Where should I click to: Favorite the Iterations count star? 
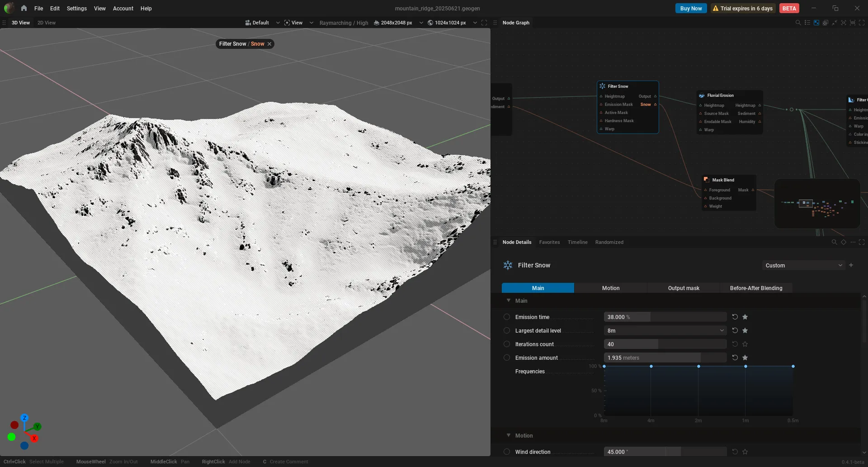click(x=745, y=344)
